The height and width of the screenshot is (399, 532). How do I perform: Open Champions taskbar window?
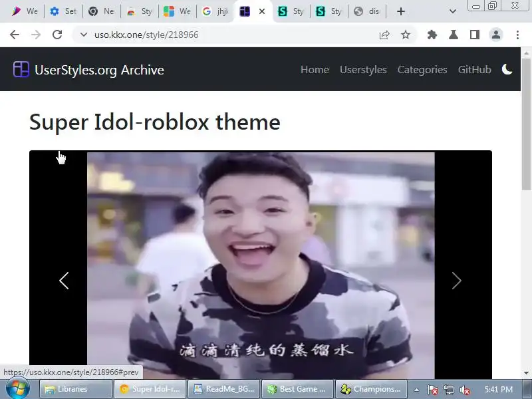tap(372, 389)
